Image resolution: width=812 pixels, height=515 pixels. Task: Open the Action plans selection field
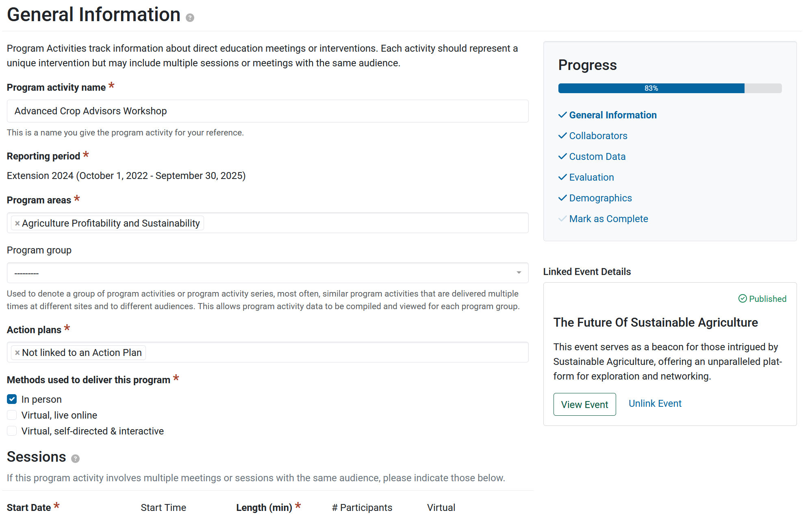(267, 352)
